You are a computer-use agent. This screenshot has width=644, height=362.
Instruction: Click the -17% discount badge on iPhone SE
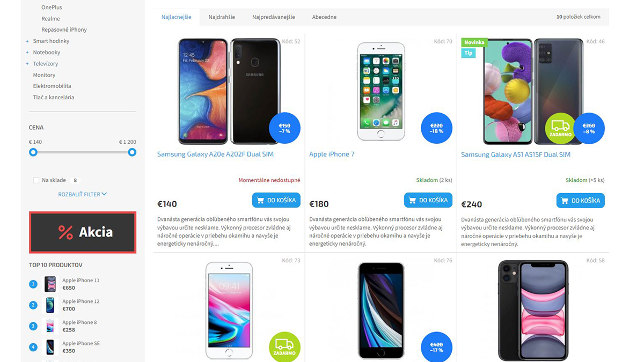[x=436, y=347]
